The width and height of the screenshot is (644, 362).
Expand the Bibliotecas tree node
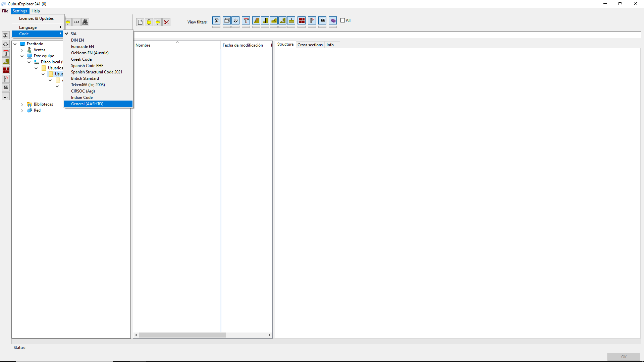click(22, 105)
